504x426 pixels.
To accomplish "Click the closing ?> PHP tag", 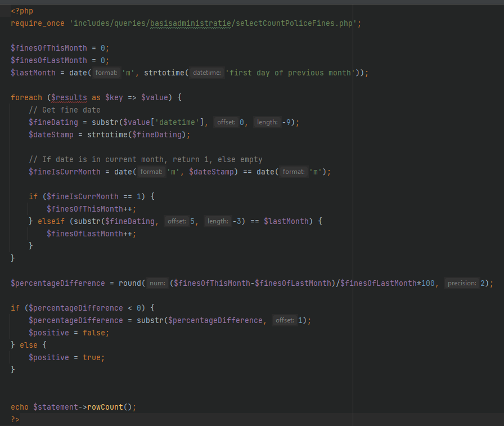I will tap(15, 419).
